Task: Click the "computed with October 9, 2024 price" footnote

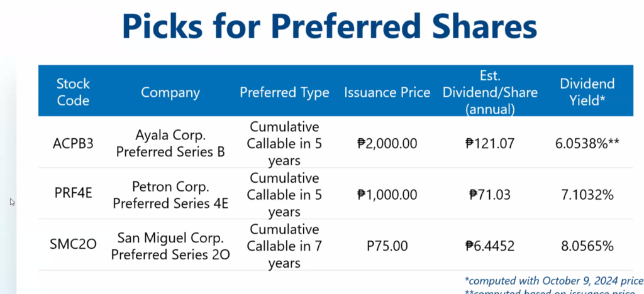Action: (553, 279)
